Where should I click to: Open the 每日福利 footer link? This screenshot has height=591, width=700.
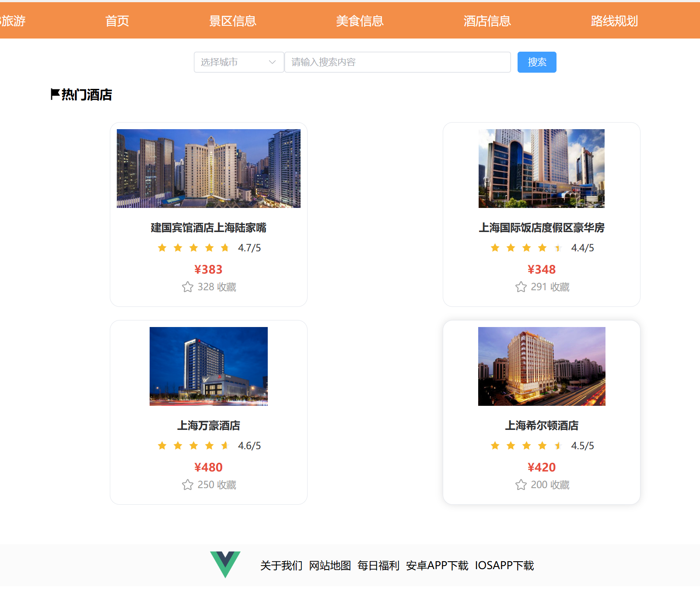(x=378, y=566)
